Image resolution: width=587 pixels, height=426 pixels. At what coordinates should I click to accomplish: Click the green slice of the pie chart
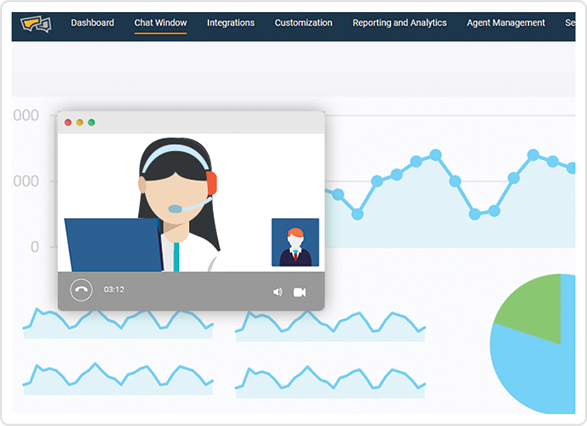point(535,309)
